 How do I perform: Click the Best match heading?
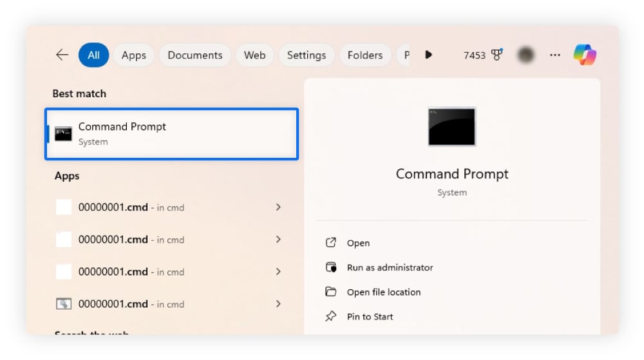coord(79,93)
